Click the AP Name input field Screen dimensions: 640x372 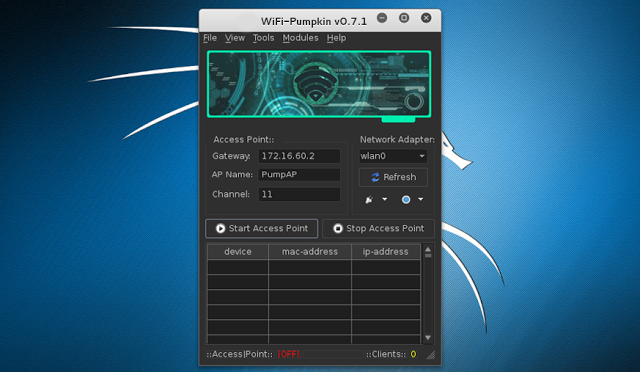[x=299, y=174]
